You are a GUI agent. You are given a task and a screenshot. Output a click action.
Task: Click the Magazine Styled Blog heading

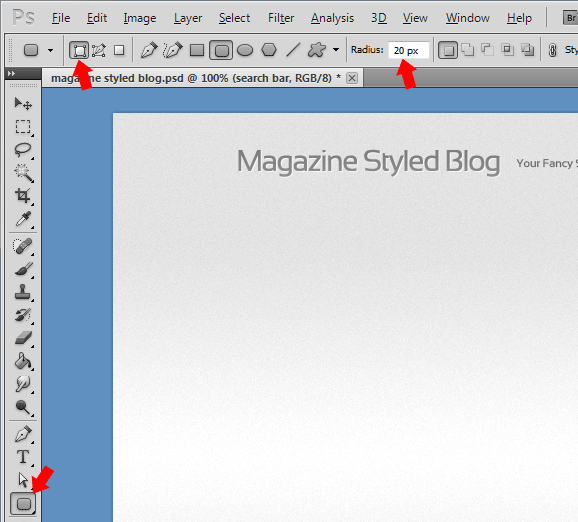coord(368,161)
